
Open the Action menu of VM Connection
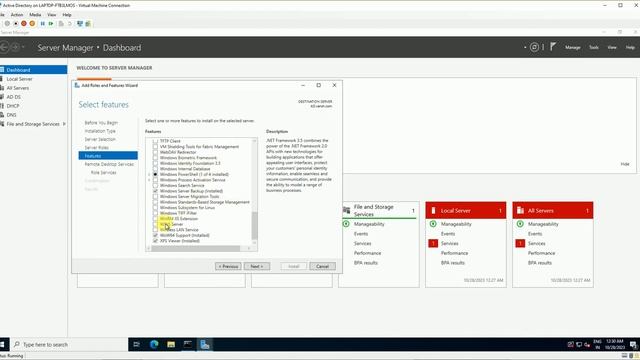pos(17,15)
